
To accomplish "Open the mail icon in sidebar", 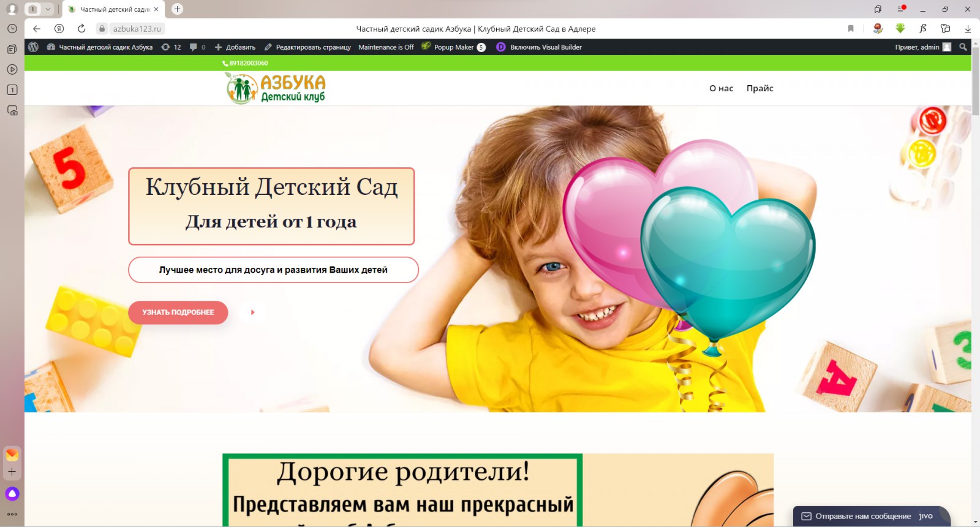I will (x=12, y=454).
